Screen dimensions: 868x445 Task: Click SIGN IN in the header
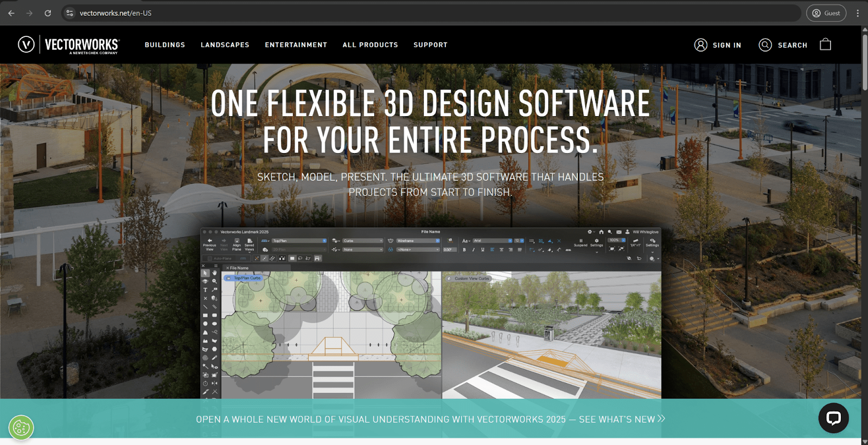click(718, 45)
